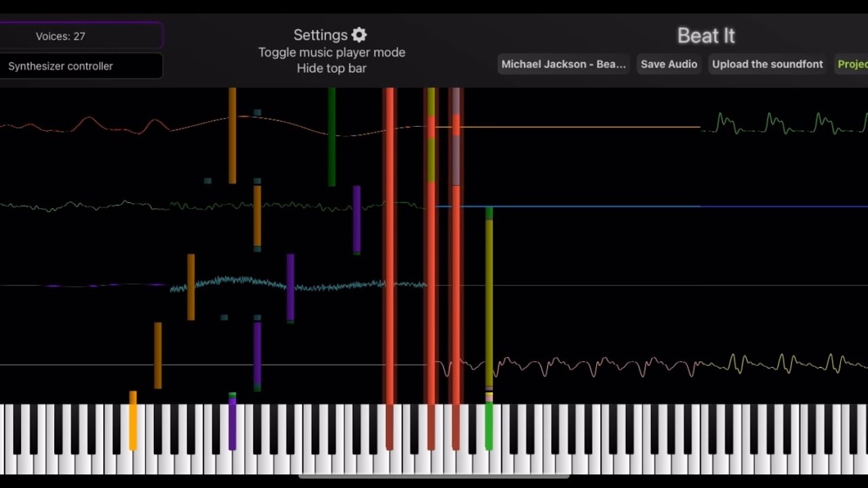This screenshot has height=488, width=868.
Task: Click the Voices: 27 indicator
Action: [81, 36]
